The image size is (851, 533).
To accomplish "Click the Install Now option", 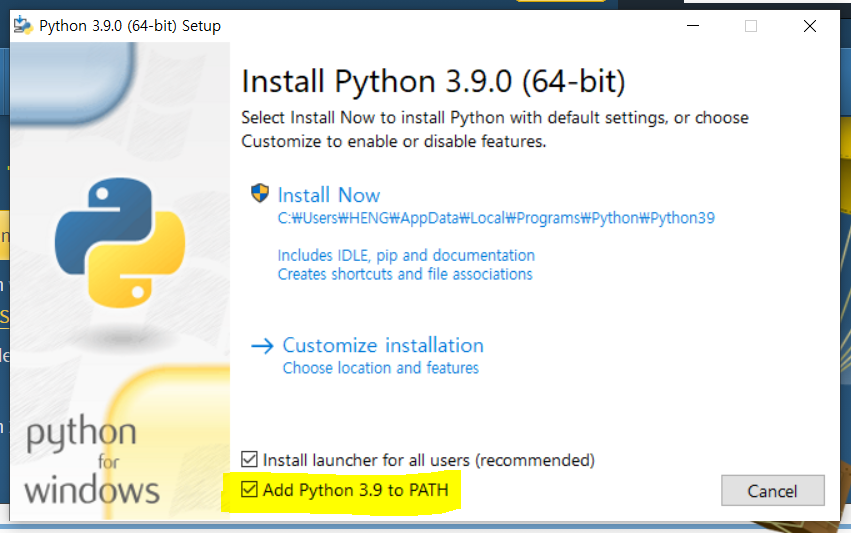I will click(x=328, y=195).
